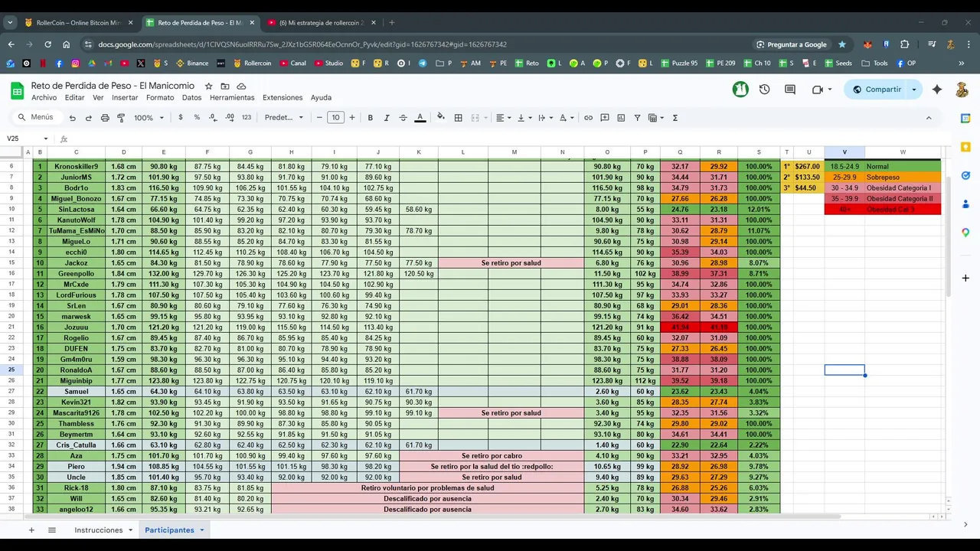Select the cell with $267.00
This screenshot has height=551, width=980.
808,166
